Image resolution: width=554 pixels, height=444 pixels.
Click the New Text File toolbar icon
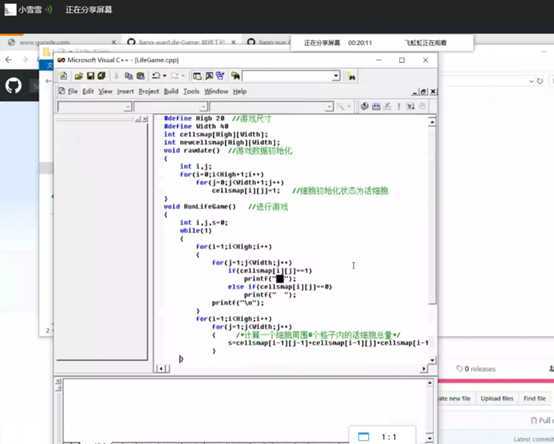pos(64,76)
